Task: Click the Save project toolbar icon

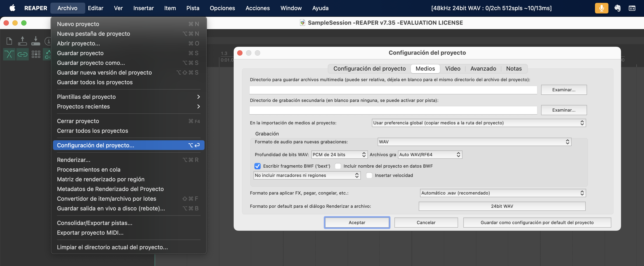Action: click(36, 41)
